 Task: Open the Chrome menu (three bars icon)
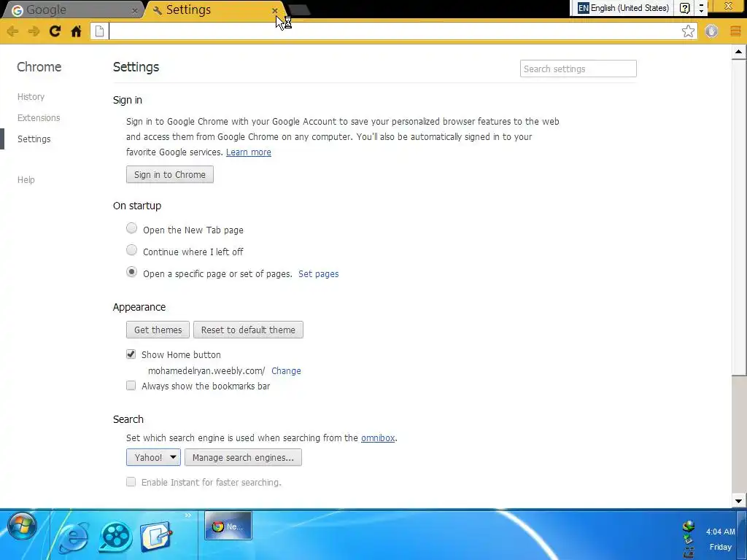(735, 31)
